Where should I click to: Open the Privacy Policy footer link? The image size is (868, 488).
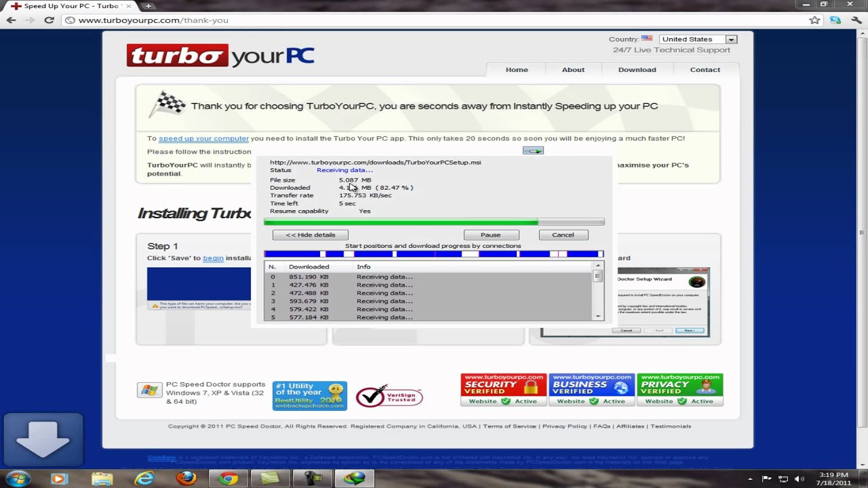pyautogui.click(x=565, y=426)
